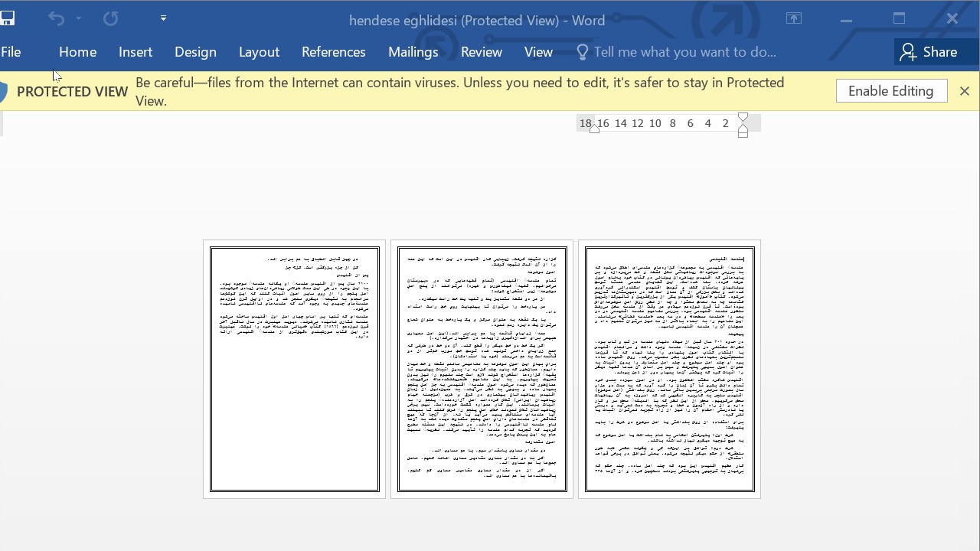Open Customize Quick Access Toolbar dropdown
The image size is (980, 551).
(163, 18)
